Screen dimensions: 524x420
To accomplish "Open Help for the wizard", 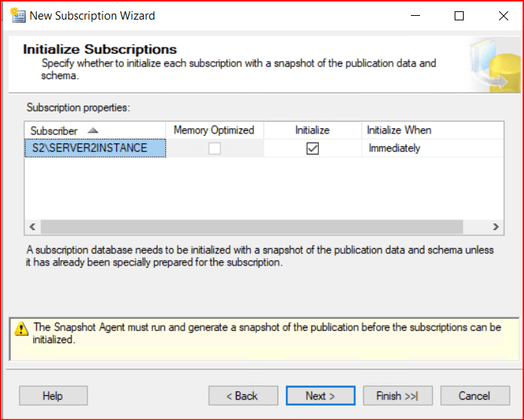I will coord(53,396).
